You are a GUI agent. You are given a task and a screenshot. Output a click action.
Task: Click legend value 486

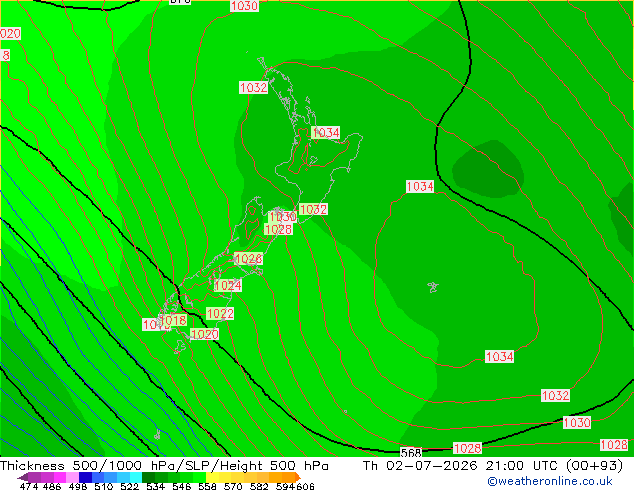[x=52, y=486]
